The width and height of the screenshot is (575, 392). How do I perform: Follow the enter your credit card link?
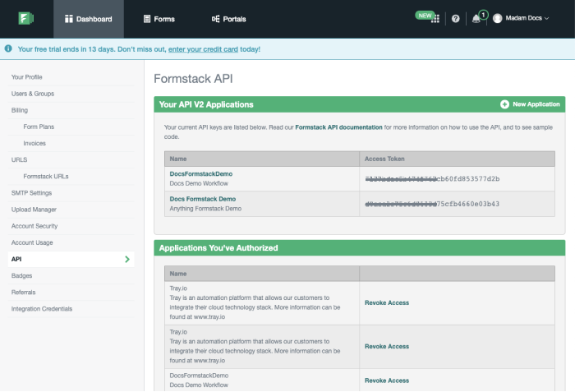(203, 49)
